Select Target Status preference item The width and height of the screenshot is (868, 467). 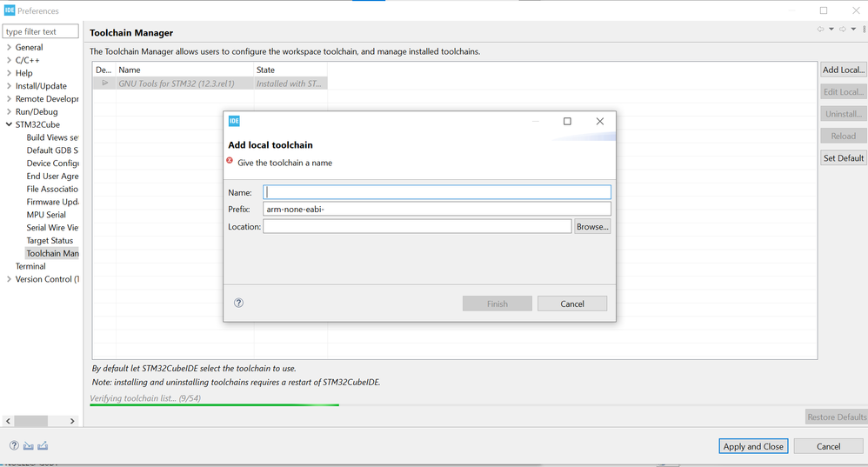(50, 240)
